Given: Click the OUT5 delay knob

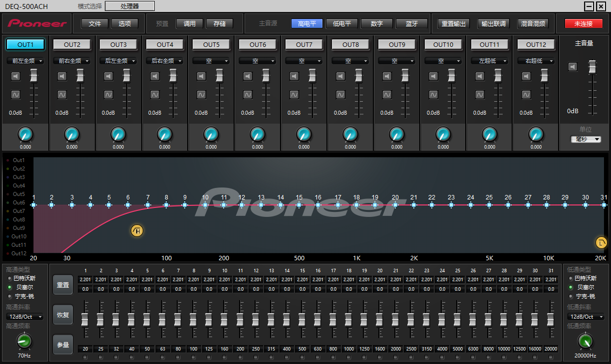Looking at the screenshot, I should [211, 134].
